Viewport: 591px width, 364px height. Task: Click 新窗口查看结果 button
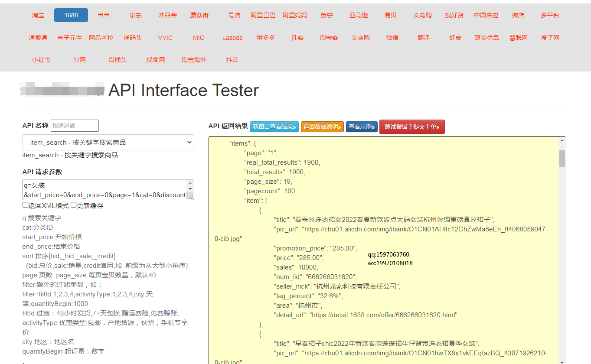[x=274, y=127]
